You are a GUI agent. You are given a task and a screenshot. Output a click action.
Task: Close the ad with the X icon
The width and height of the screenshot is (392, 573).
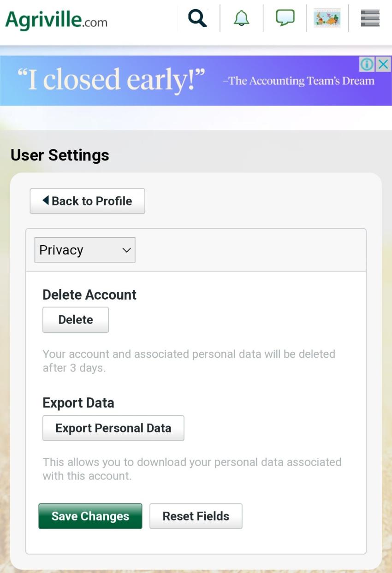[383, 65]
